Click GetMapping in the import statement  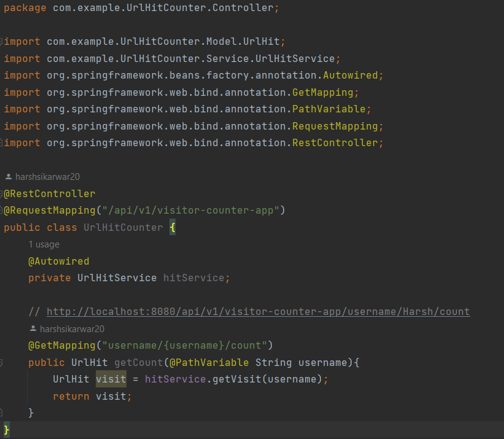(323, 93)
